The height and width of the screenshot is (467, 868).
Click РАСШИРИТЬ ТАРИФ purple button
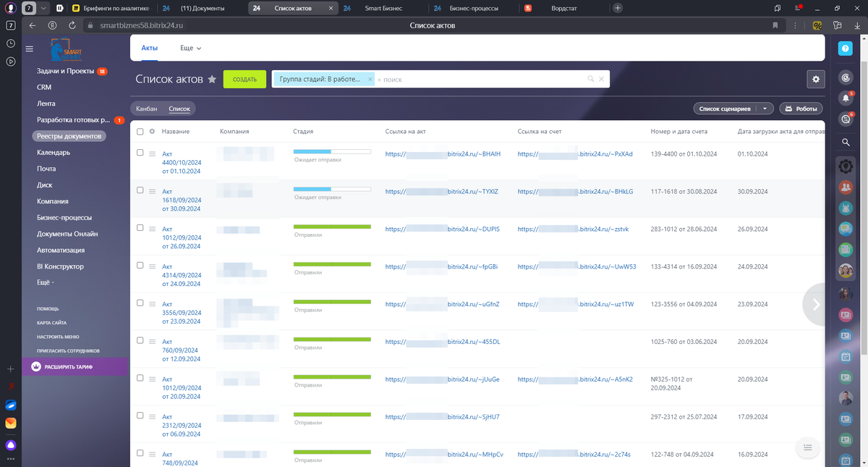[x=75, y=367]
